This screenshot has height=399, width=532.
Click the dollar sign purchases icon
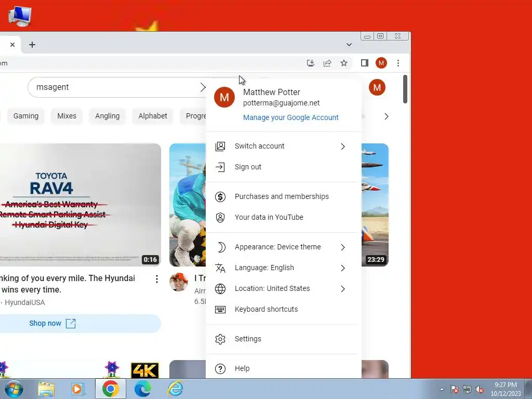[220, 196]
